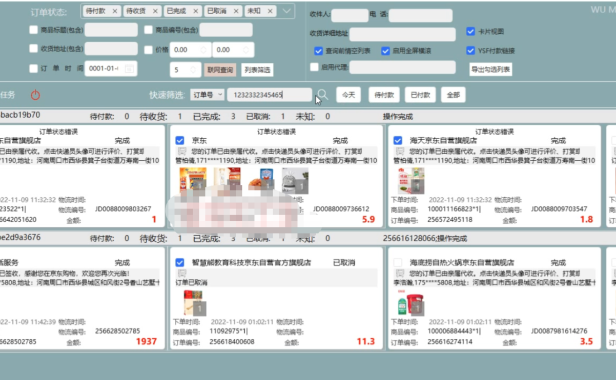Viewport: 616px width, 380px height.
Task: Uncheck the 智慧熊教育科技 card checkbox
Action: point(180,262)
